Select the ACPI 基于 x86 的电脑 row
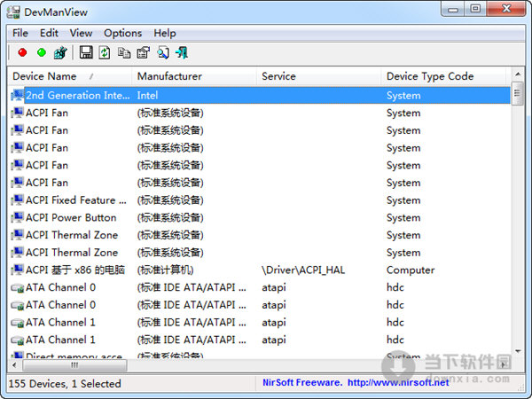532x399 pixels. pos(260,270)
